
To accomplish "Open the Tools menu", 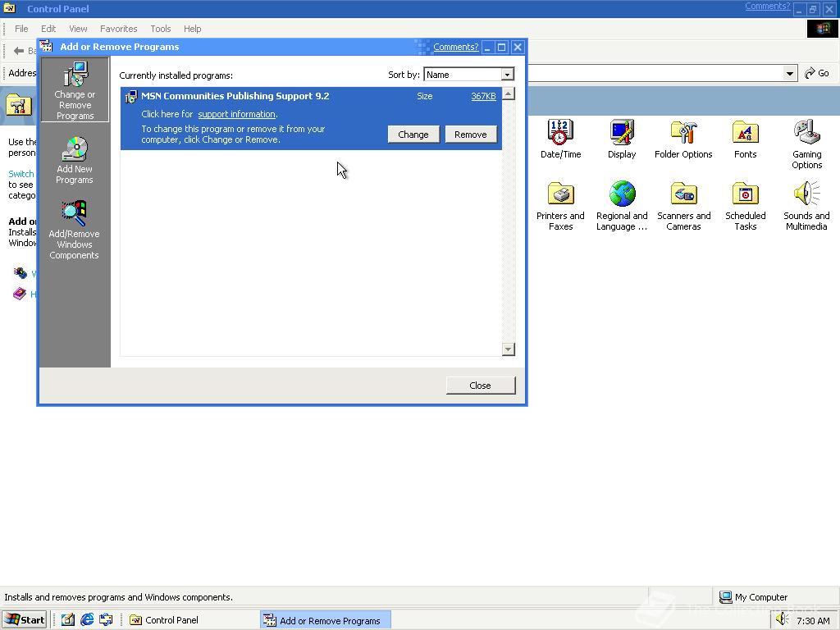I will tap(160, 29).
